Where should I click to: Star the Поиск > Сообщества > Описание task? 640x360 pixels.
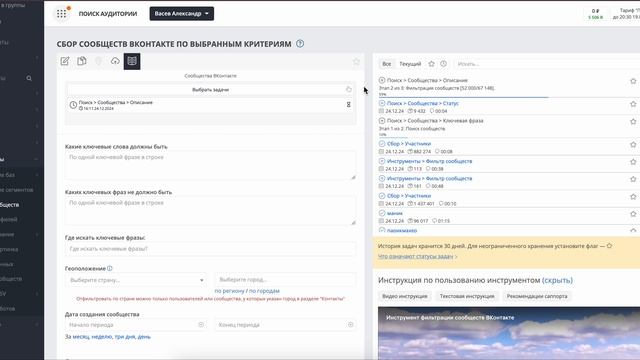tap(633, 81)
